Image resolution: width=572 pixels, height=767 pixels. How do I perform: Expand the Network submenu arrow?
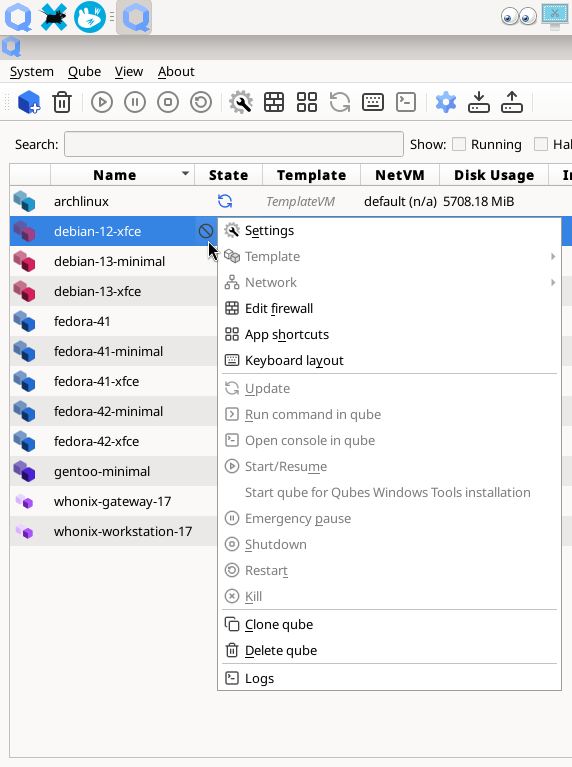click(553, 282)
